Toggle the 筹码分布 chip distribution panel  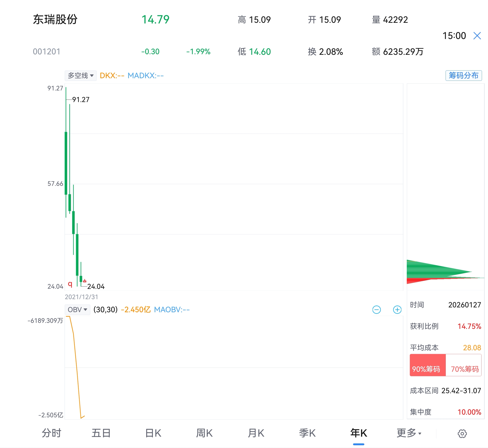(463, 75)
